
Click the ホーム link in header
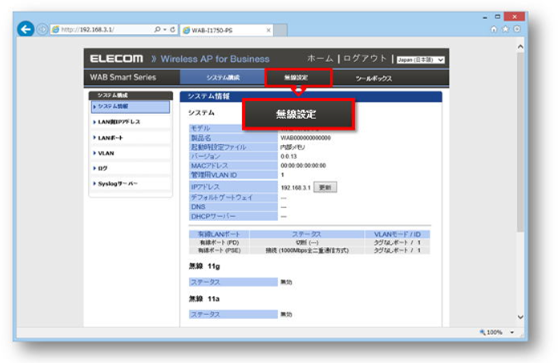point(320,58)
